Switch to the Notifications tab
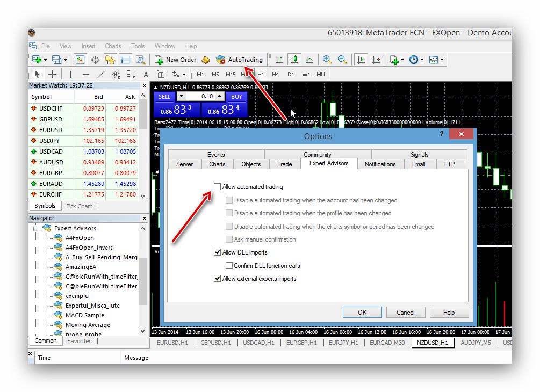Image resolution: width=540 pixels, height=392 pixels. (x=380, y=164)
